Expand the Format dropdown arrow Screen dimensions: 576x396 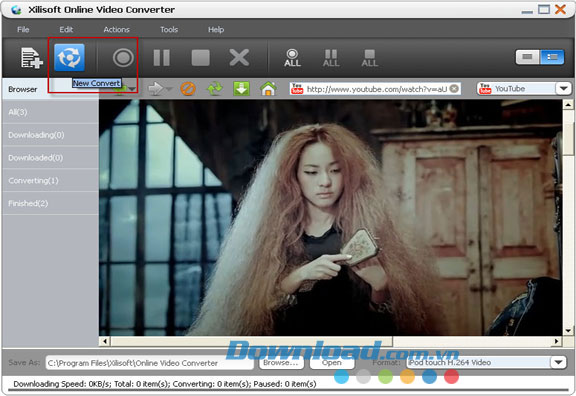(x=559, y=363)
